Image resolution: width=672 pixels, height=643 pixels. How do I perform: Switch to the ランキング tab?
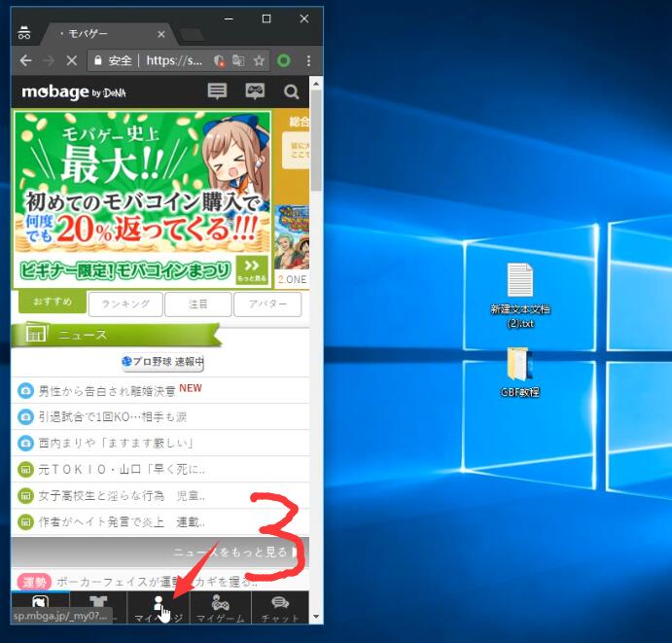(x=125, y=304)
